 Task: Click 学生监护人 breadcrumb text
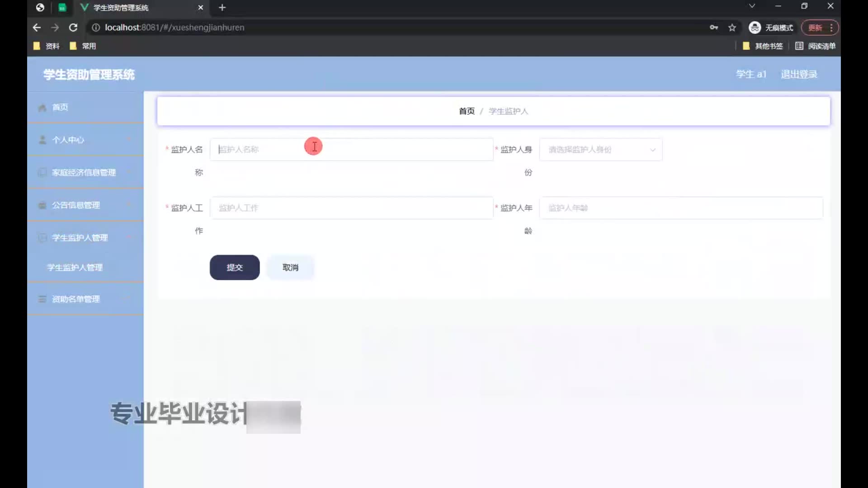508,111
